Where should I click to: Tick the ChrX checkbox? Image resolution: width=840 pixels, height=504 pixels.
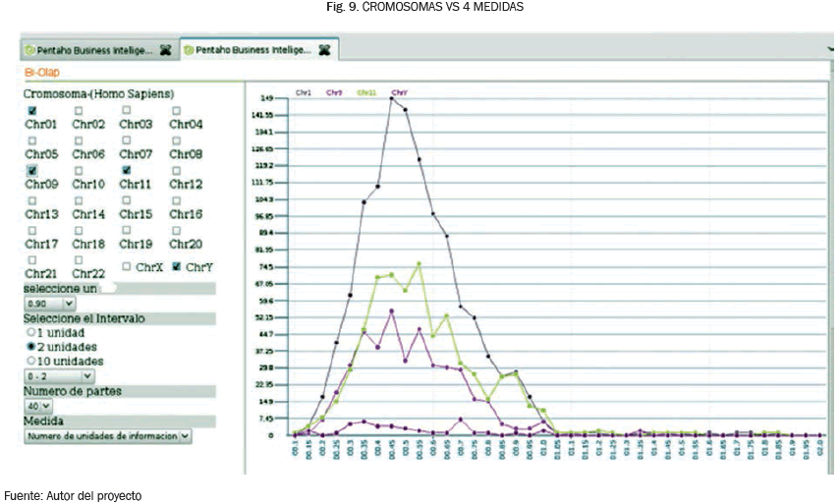[127, 266]
